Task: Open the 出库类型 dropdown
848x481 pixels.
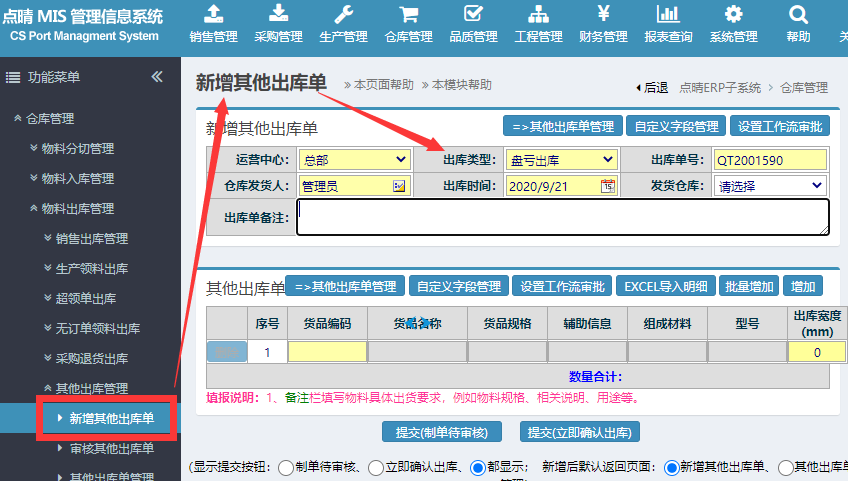Action: [561, 160]
